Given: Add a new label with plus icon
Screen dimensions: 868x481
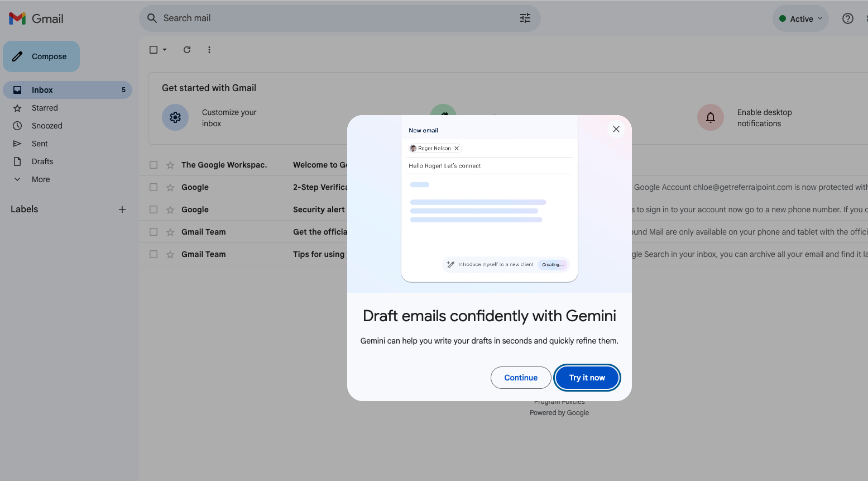Looking at the screenshot, I should [122, 209].
